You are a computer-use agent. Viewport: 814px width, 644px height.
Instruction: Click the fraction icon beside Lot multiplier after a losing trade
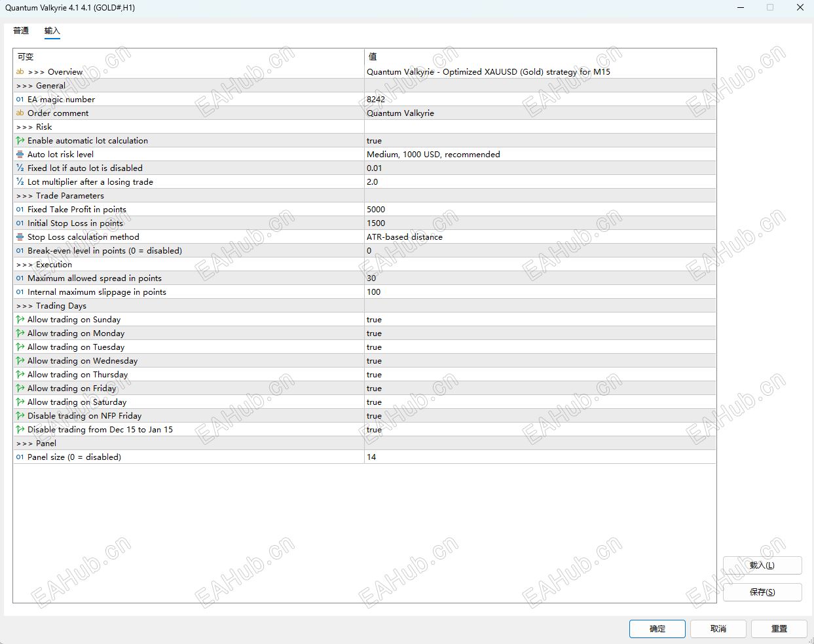pos(20,182)
